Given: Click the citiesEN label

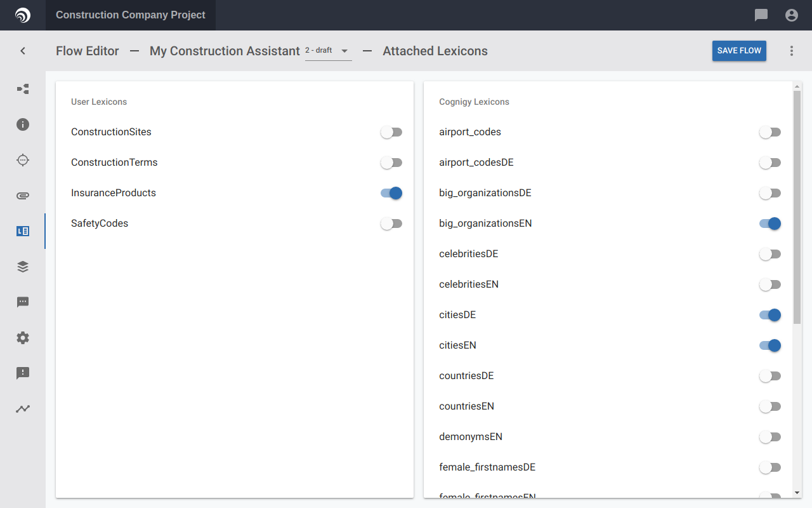Looking at the screenshot, I should (x=457, y=345).
